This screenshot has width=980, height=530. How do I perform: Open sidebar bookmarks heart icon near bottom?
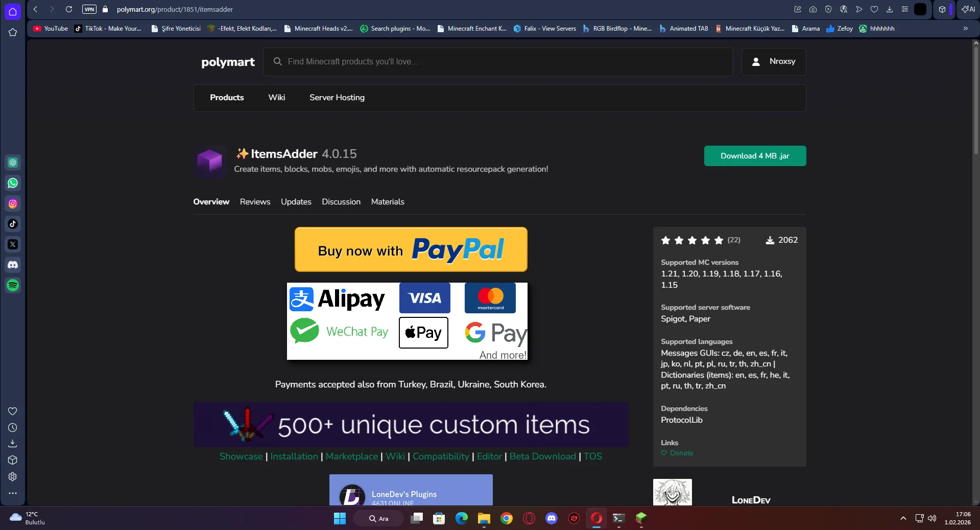(x=13, y=411)
